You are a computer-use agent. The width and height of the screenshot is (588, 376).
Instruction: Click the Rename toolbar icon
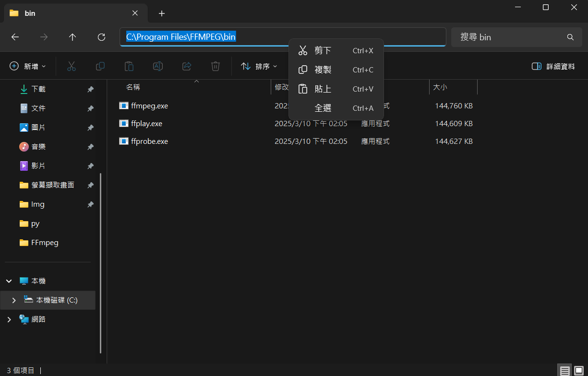point(157,66)
